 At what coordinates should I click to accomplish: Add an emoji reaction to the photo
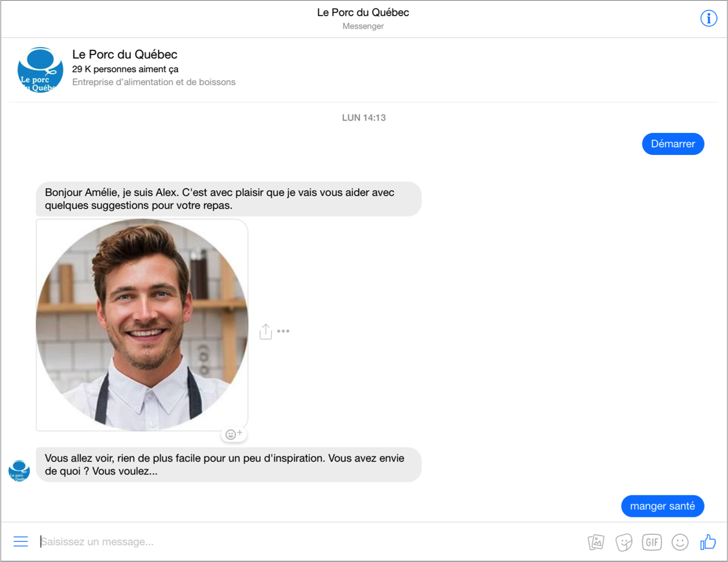pos(233,434)
